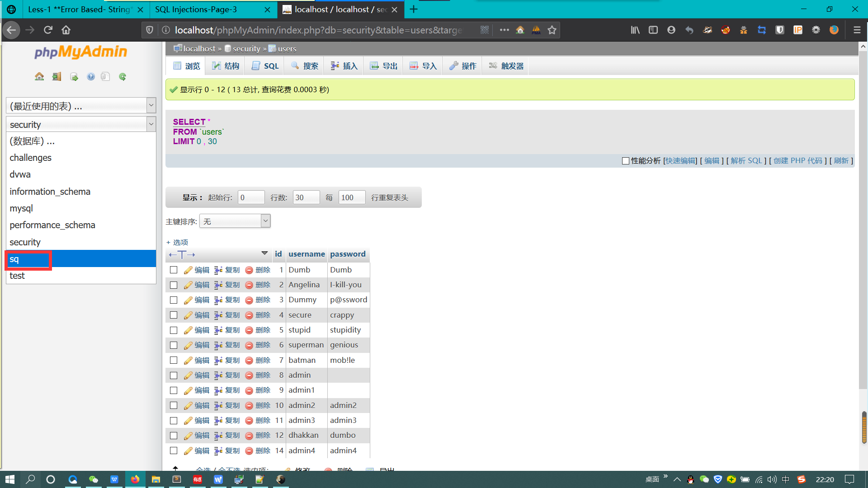Click the red delete icon for Angelina row
868x488 pixels.
249,285
